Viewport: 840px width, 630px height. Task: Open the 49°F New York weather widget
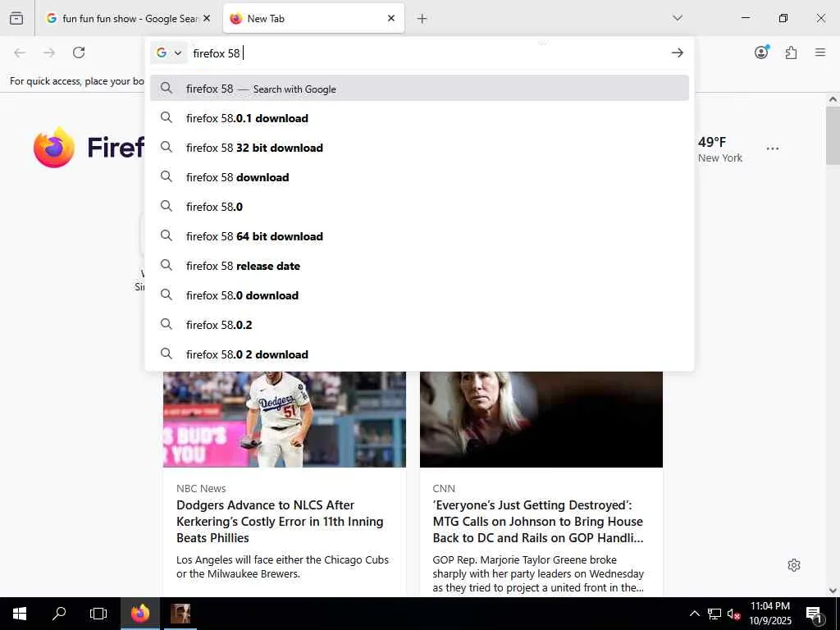click(x=720, y=149)
